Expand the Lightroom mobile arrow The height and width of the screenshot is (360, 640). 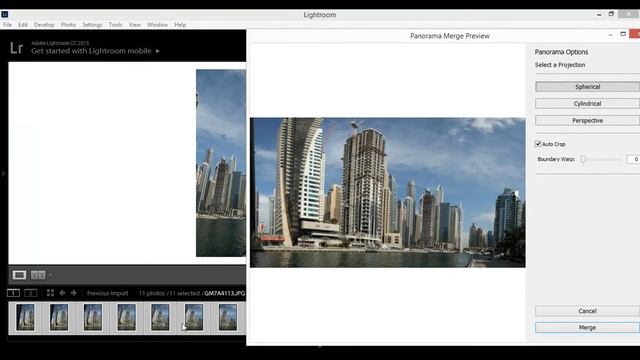[158, 51]
